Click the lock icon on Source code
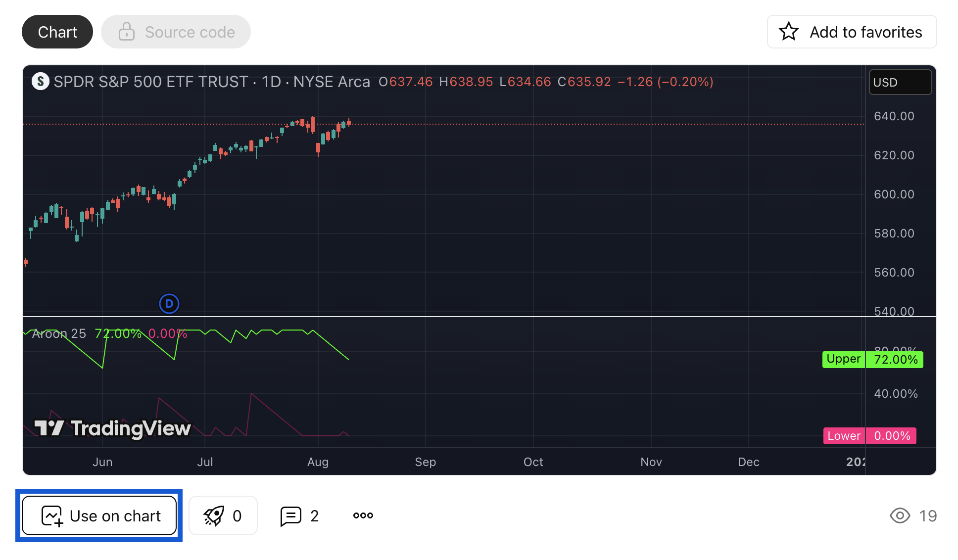 [x=127, y=32]
